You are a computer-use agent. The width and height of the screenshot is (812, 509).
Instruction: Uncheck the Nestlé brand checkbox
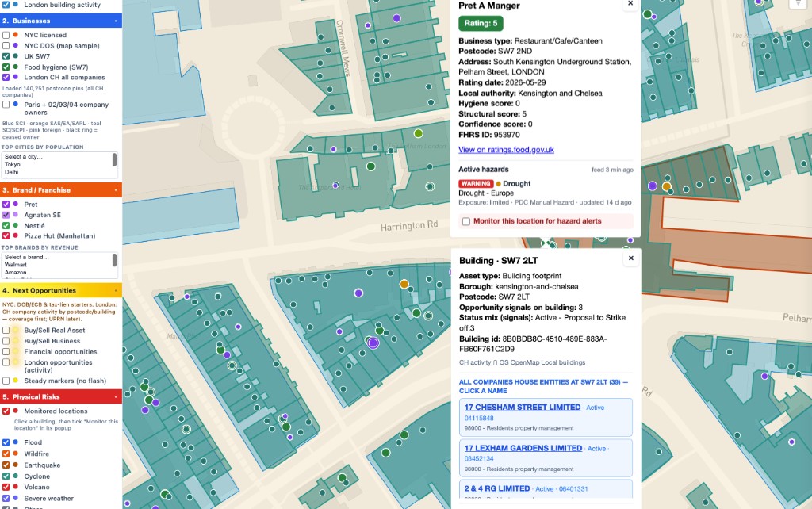click(x=6, y=225)
